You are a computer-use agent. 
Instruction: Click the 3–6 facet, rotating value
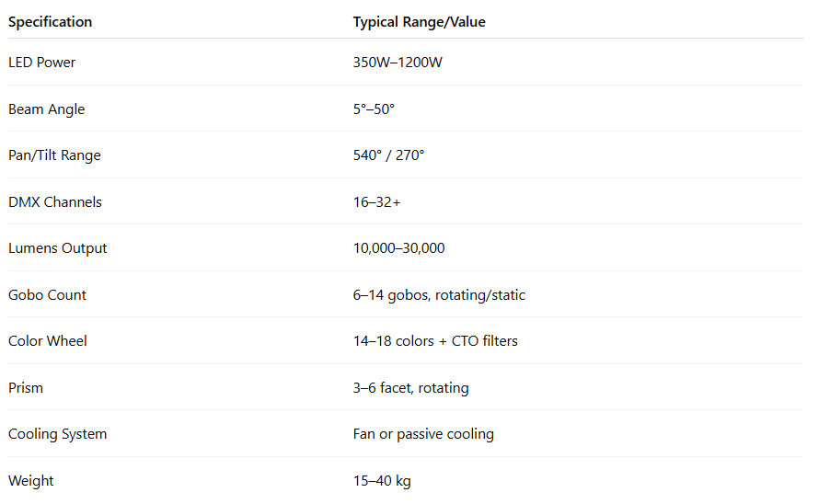pyautogui.click(x=410, y=388)
